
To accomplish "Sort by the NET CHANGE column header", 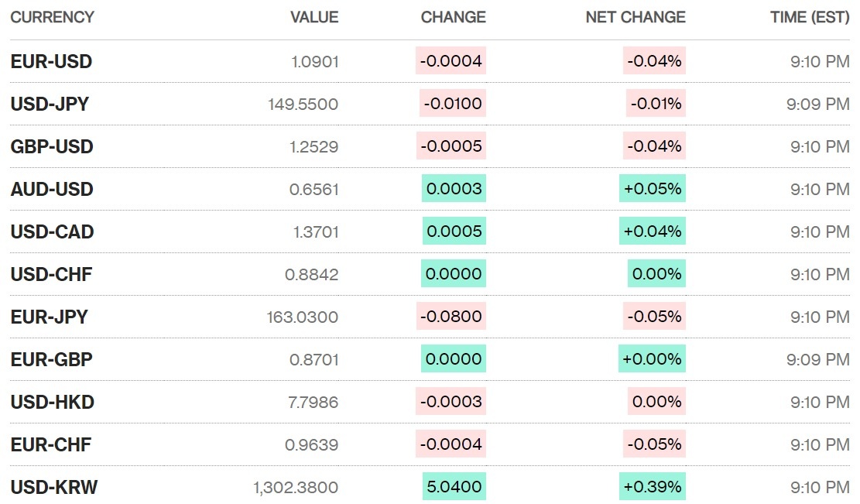I will coord(636,17).
